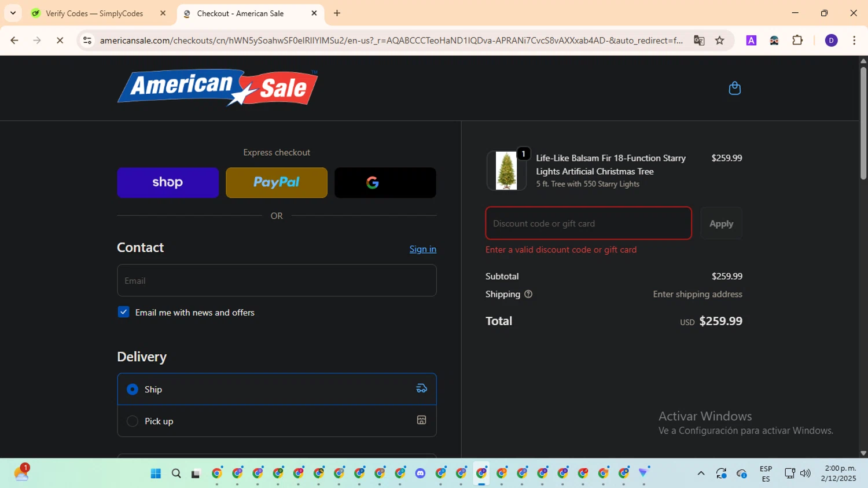This screenshot has height=488, width=868.
Task: Pay with Shop Pay express button
Action: coord(168,183)
